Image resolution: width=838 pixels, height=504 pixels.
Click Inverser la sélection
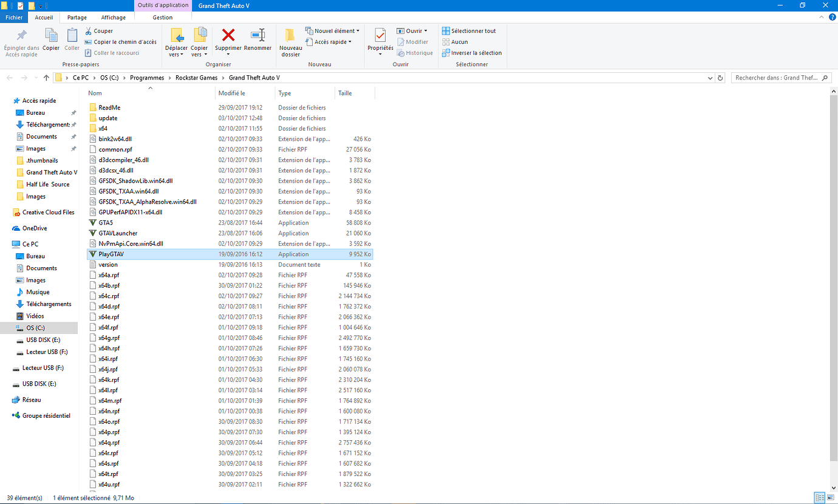click(472, 53)
